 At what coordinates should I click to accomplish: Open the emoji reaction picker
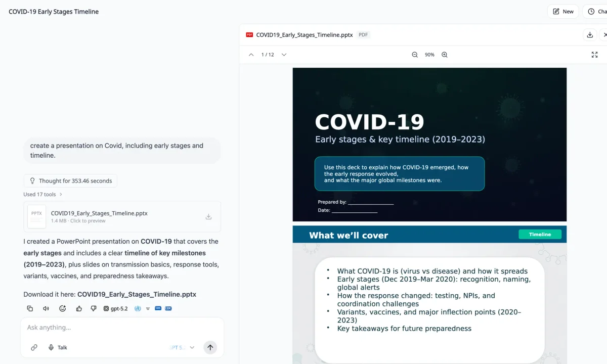62,308
